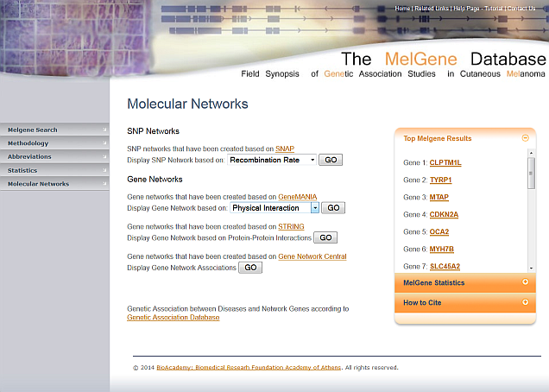Click arrow icon beside Molecular Networks
549x392 pixels.
point(104,183)
